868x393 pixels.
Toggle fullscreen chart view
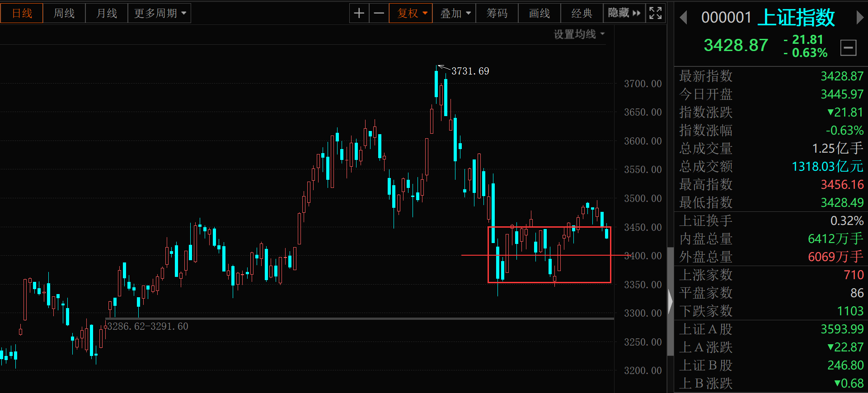click(656, 13)
